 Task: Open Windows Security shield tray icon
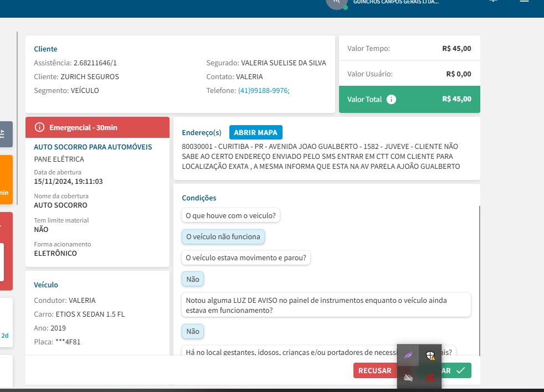430,355
